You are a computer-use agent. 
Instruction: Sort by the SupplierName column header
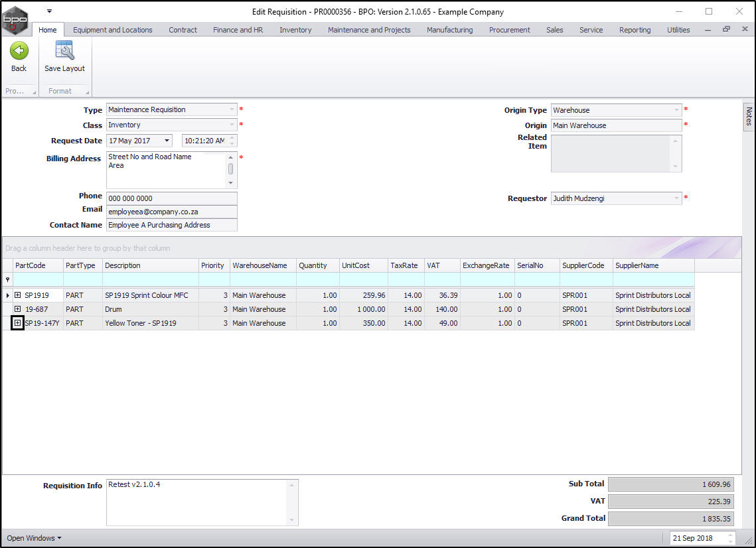pos(654,265)
